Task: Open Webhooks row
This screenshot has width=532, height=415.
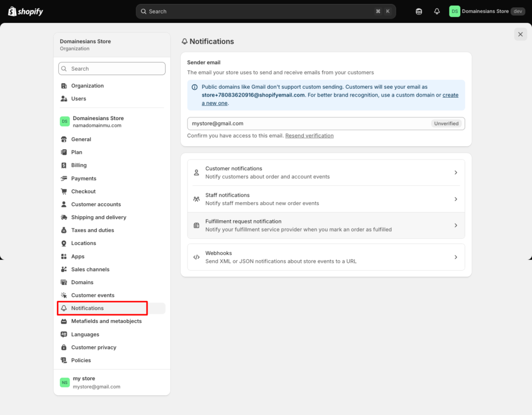Action: pyautogui.click(x=326, y=257)
